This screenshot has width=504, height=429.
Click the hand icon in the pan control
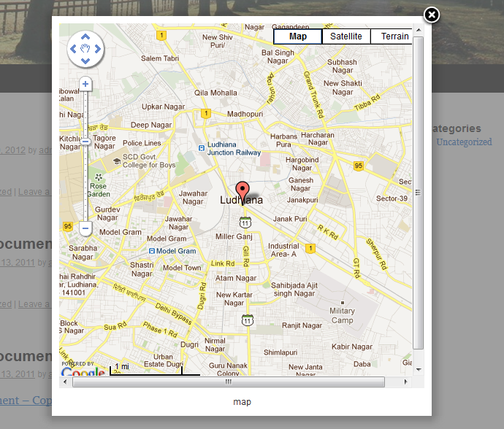pyautogui.click(x=85, y=49)
